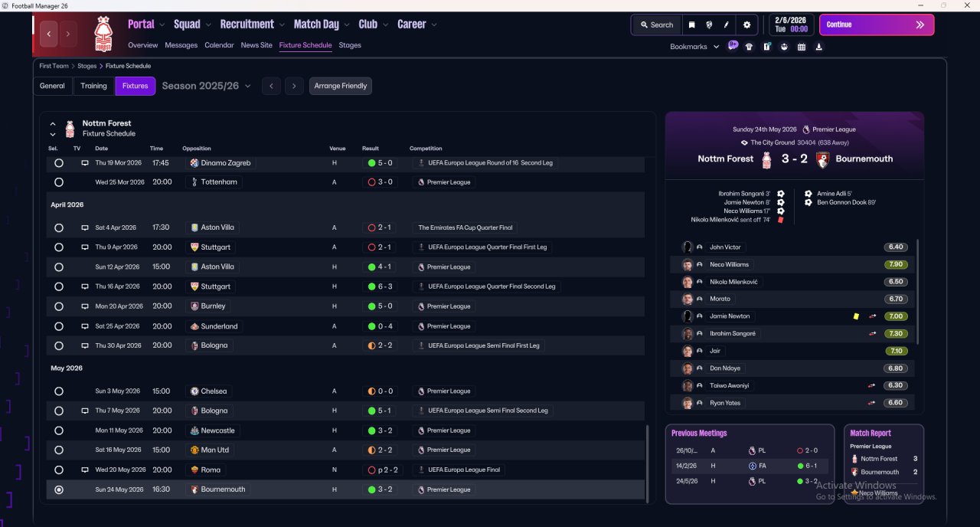Expand the Portal menu dropdown
This screenshot has width=980, height=527.
(162, 25)
